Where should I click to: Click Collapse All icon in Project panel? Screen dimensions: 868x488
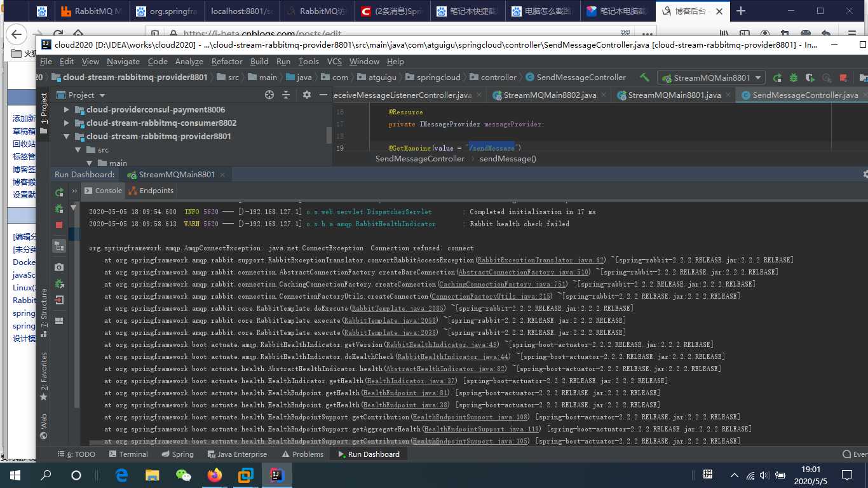click(x=287, y=95)
